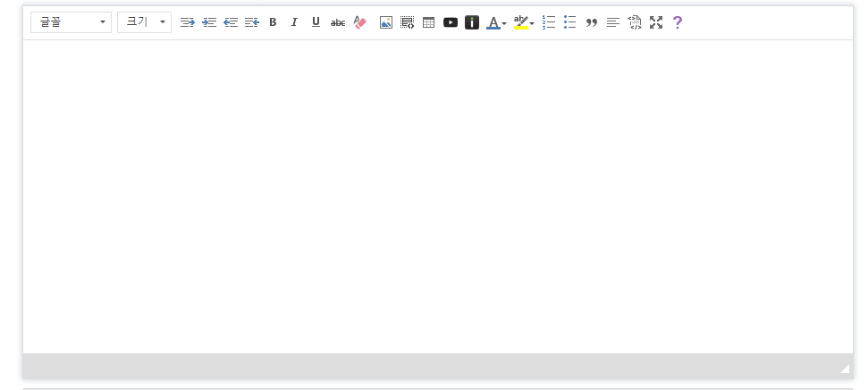Screen dimensions: 868x390
Task: Insert a bulleted list
Action: (569, 22)
